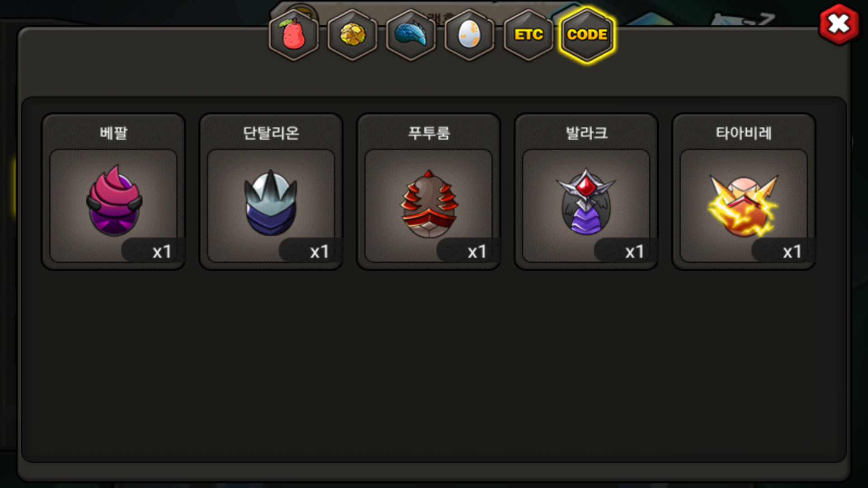Switch to the gold nugget tab
This screenshot has width=868, height=488.
[x=353, y=35]
